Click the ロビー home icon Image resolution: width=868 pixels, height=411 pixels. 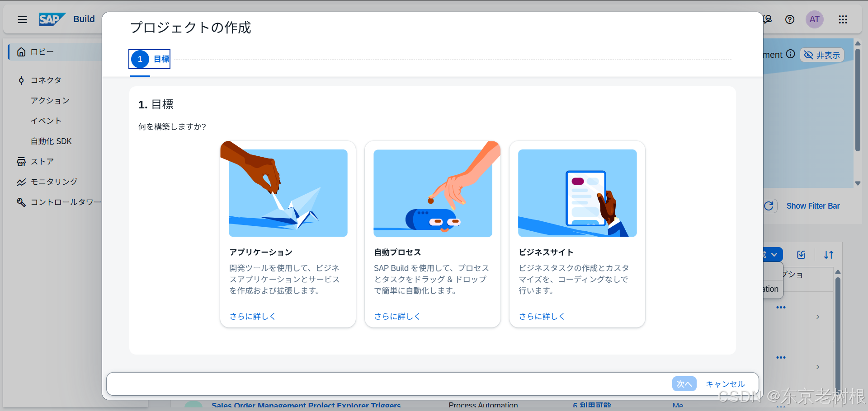21,52
